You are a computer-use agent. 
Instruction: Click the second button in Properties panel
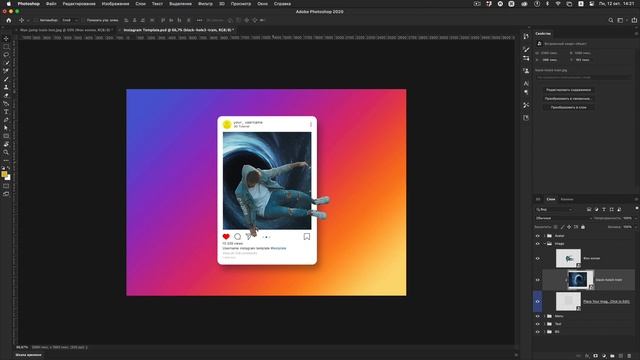pyautogui.click(x=568, y=98)
